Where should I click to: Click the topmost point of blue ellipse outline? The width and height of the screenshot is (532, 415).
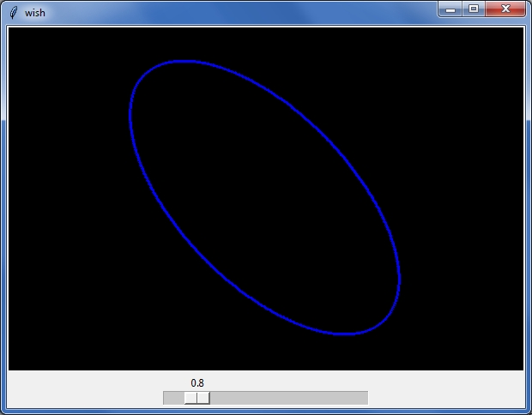tap(184, 62)
